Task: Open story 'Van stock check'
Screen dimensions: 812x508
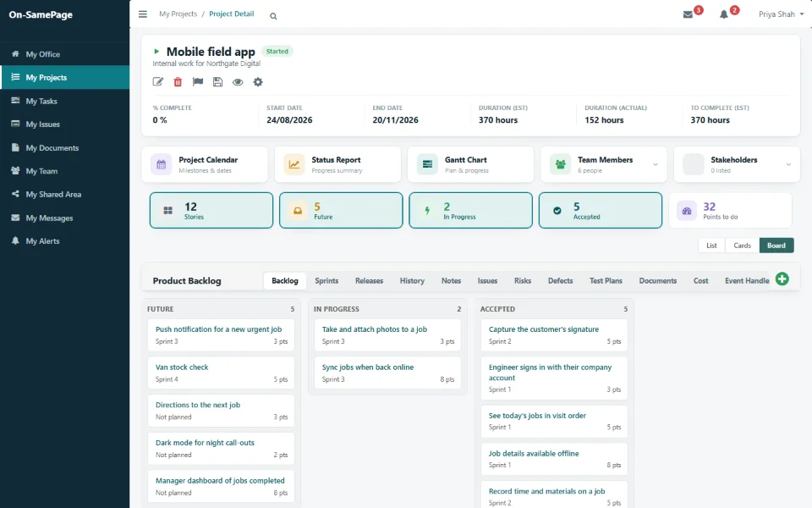Action: click(x=221, y=373)
